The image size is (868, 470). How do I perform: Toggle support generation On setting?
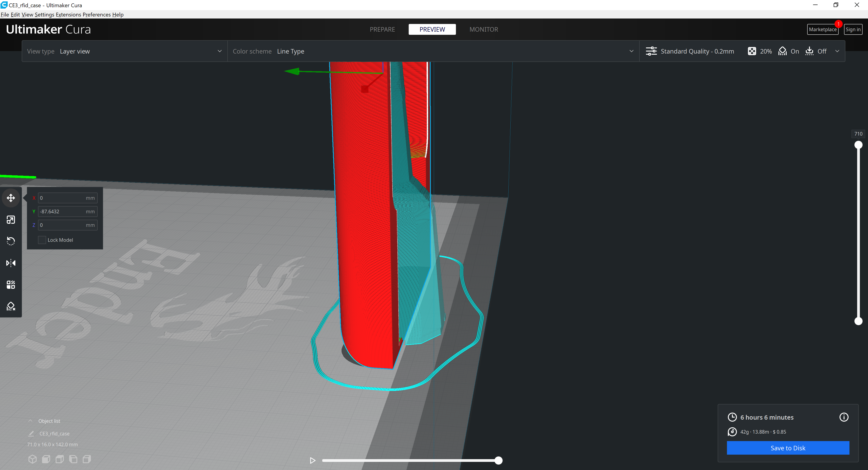click(788, 51)
